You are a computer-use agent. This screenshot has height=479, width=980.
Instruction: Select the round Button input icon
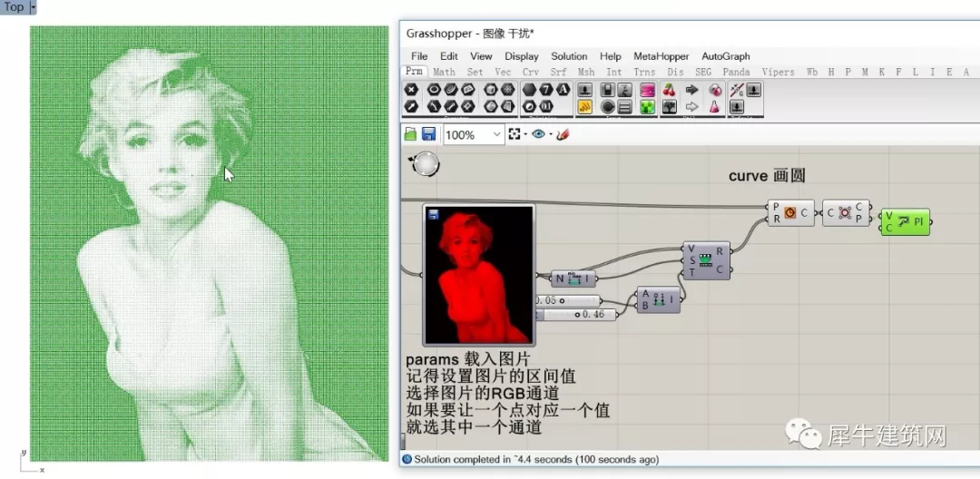[x=607, y=107]
